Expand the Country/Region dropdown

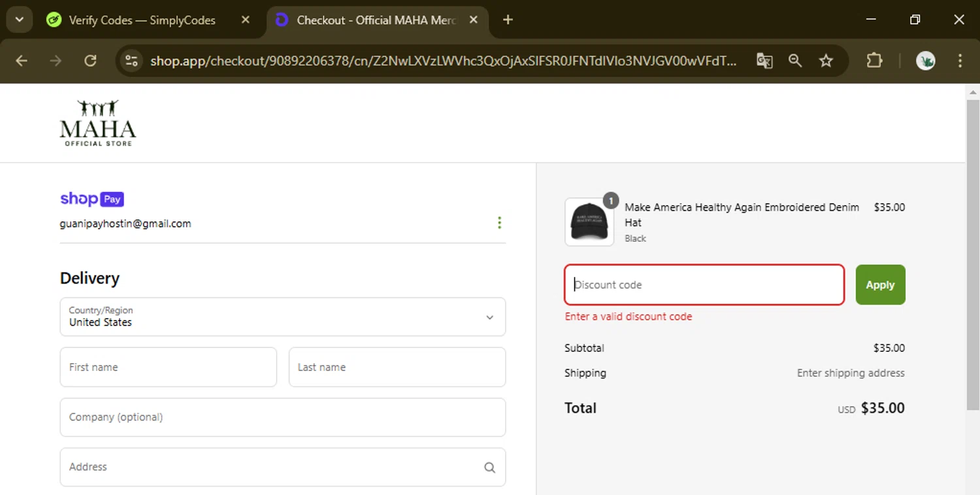tap(283, 317)
